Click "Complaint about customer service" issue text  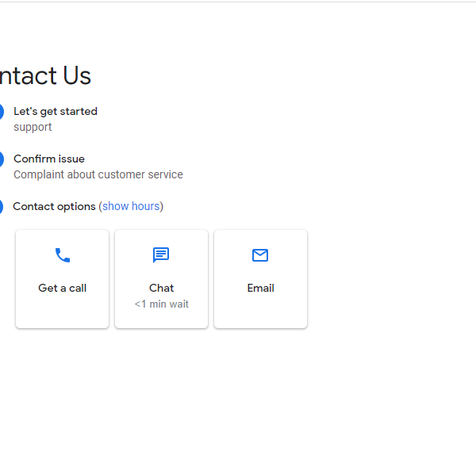[98, 174]
